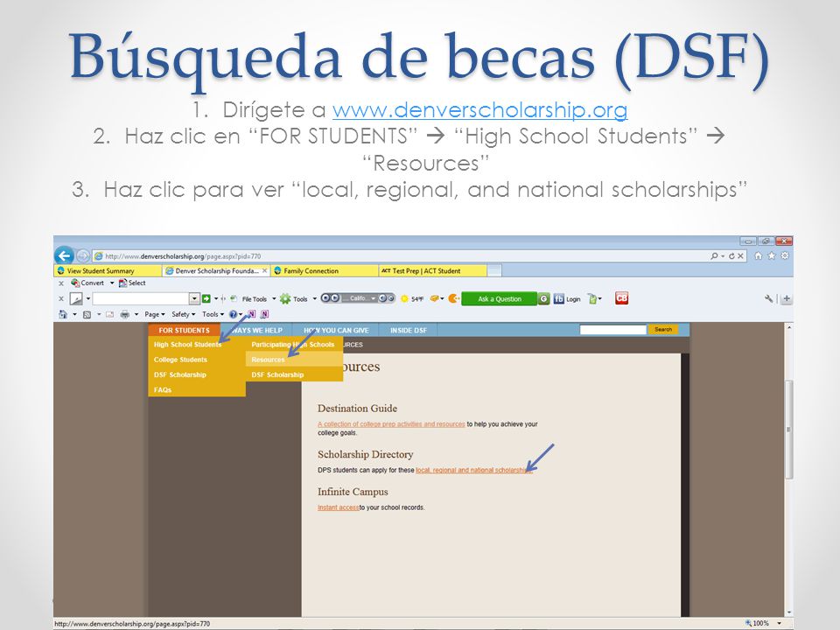The height and width of the screenshot is (630, 840).
Task: Click the page vertical scrollbar thumb
Action: 788,430
